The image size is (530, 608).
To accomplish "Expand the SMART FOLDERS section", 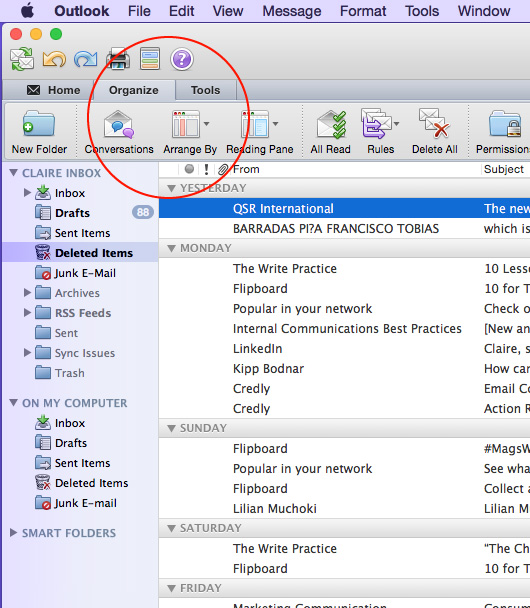I will 14,533.
